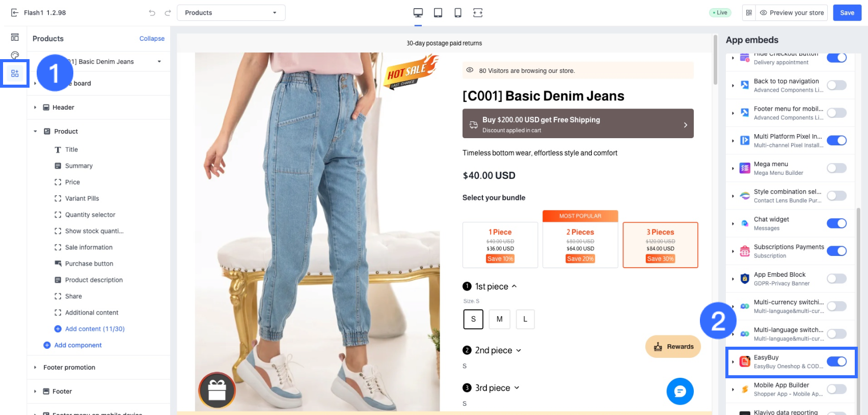Enable App Embed Block GDPR banner
The width and height of the screenshot is (868, 415).
click(x=836, y=278)
